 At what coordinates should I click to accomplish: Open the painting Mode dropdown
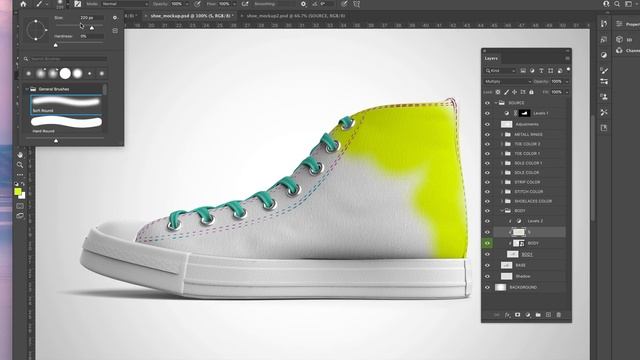coord(124,4)
